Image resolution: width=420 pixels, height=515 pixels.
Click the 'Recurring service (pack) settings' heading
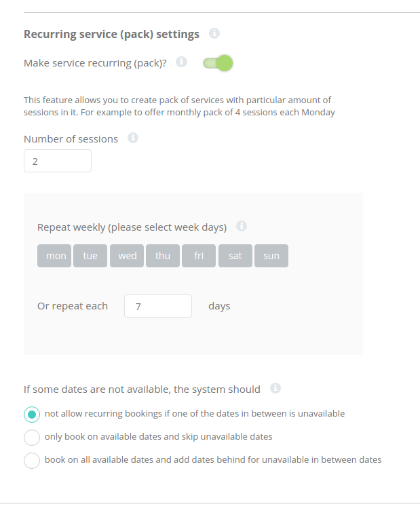point(111,34)
